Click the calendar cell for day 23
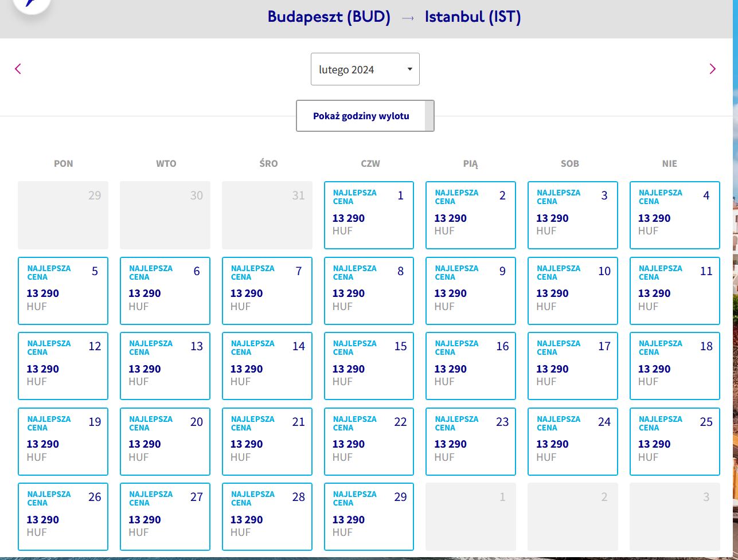This screenshot has height=560, width=738. [x=471, y=441]
